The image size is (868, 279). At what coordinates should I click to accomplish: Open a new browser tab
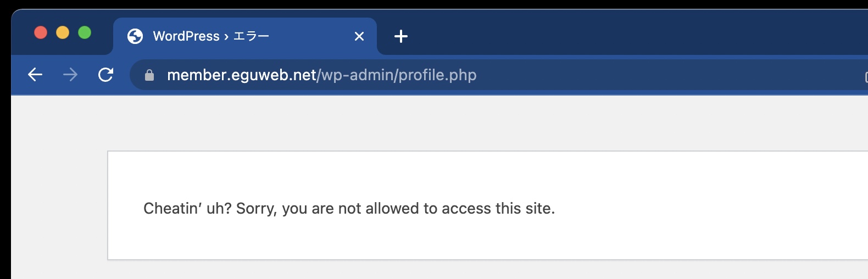(x=401, y=36)
